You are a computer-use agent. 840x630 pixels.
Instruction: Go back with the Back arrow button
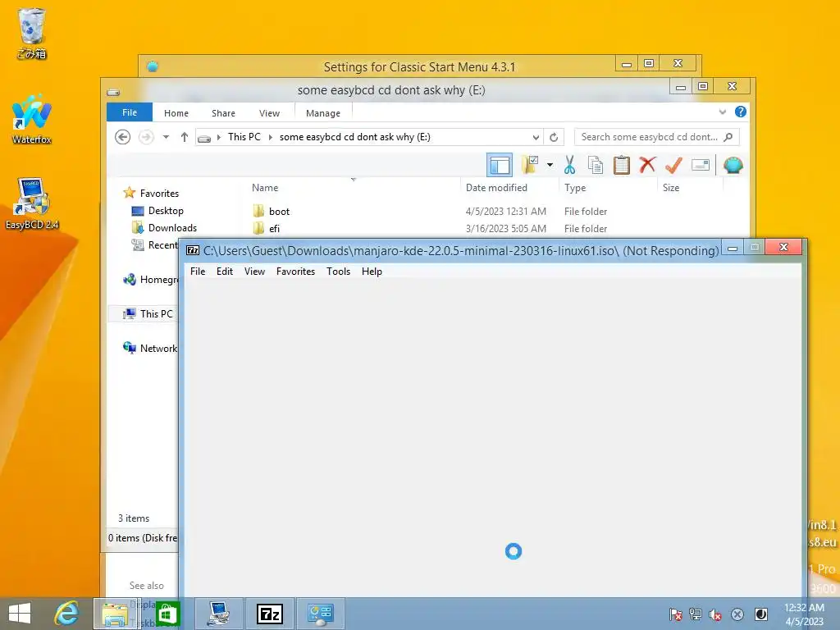point(123,137)
